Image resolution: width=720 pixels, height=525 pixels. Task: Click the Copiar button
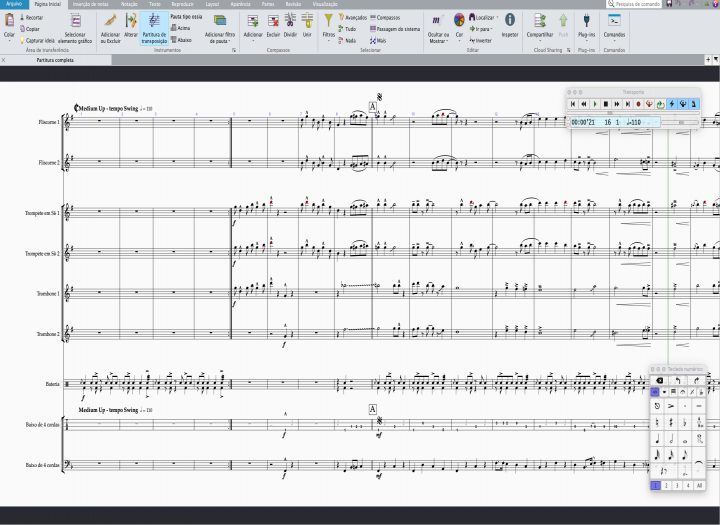(x=33, y=29)
